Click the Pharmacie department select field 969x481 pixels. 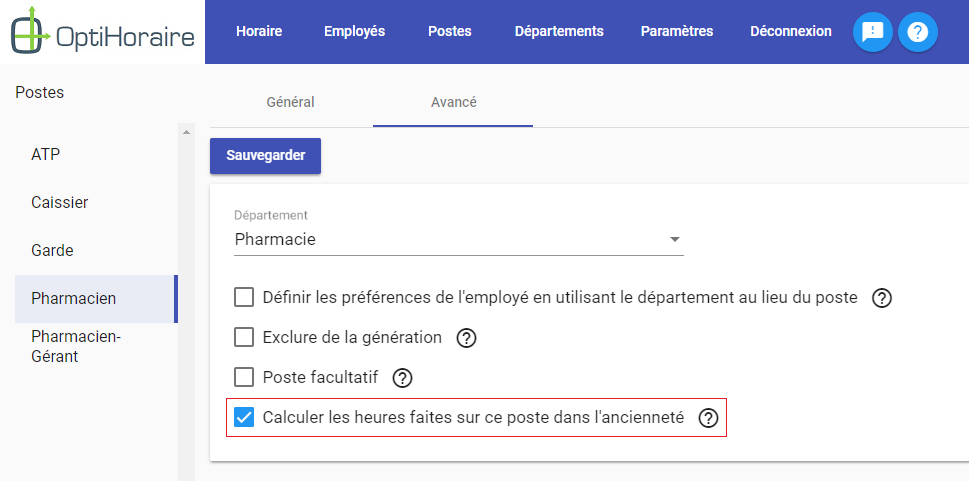pyautogui.click(x=459, y=239)
